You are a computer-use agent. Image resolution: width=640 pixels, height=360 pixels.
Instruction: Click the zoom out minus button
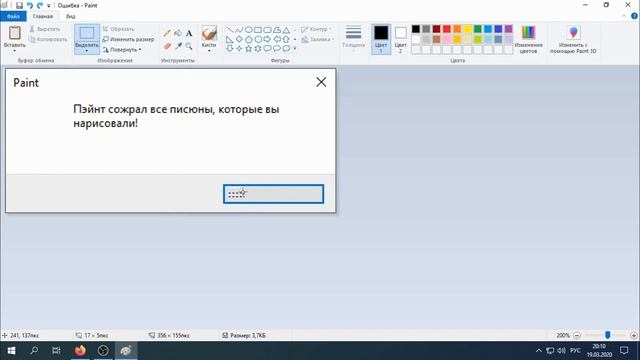click(577, 336)
